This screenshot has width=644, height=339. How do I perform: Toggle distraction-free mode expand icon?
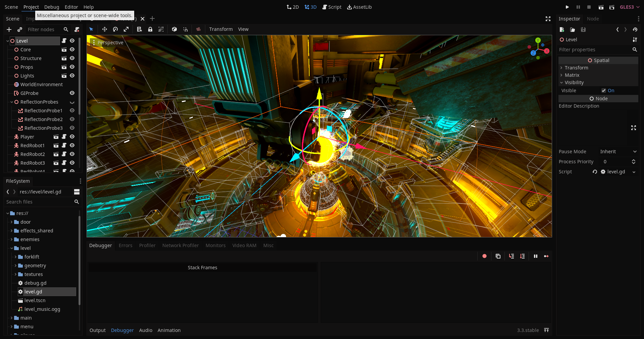pyautogui.click(x=548, y=19)
